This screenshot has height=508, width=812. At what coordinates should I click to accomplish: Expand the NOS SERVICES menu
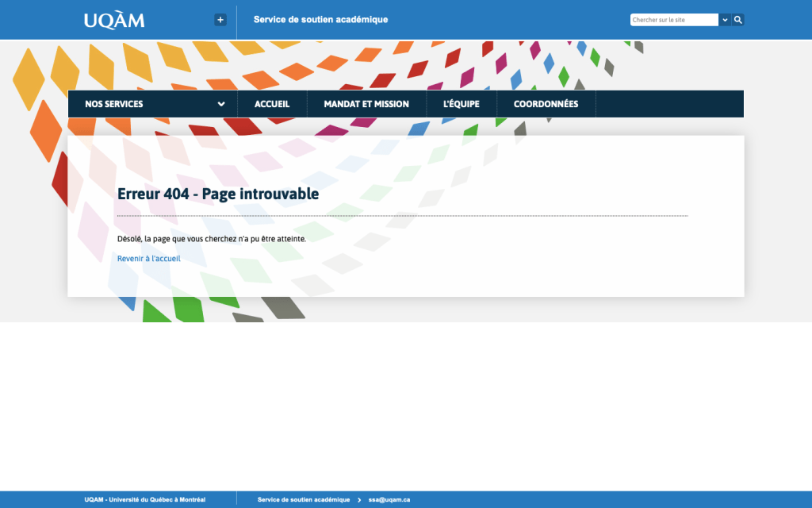click(114, 104)
